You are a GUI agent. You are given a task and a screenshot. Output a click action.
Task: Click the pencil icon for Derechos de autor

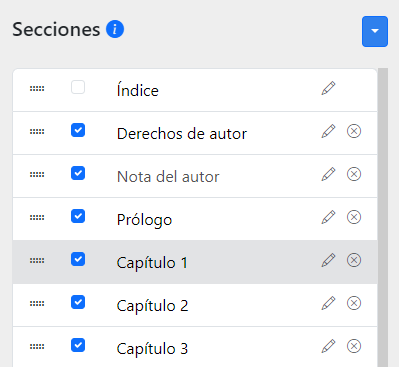pos(328,131)
